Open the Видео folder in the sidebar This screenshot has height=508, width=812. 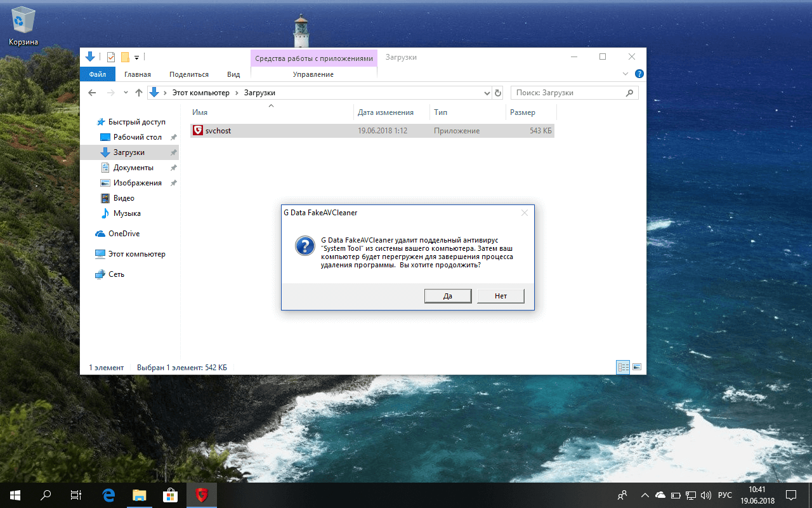click(124, 198)
